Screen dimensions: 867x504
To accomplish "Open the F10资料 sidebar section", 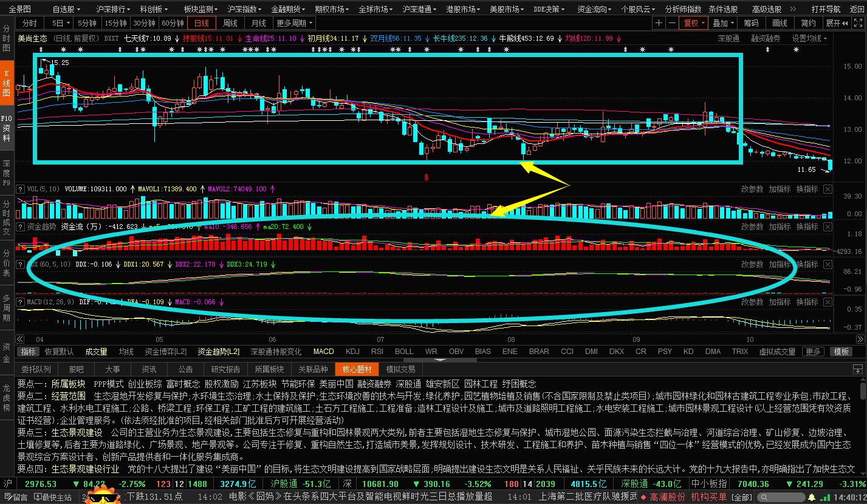I will pos(6,128).
